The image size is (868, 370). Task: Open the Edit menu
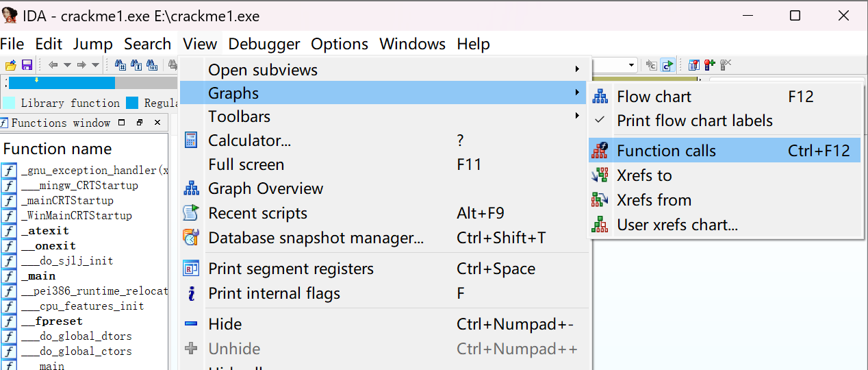(49, 44)
